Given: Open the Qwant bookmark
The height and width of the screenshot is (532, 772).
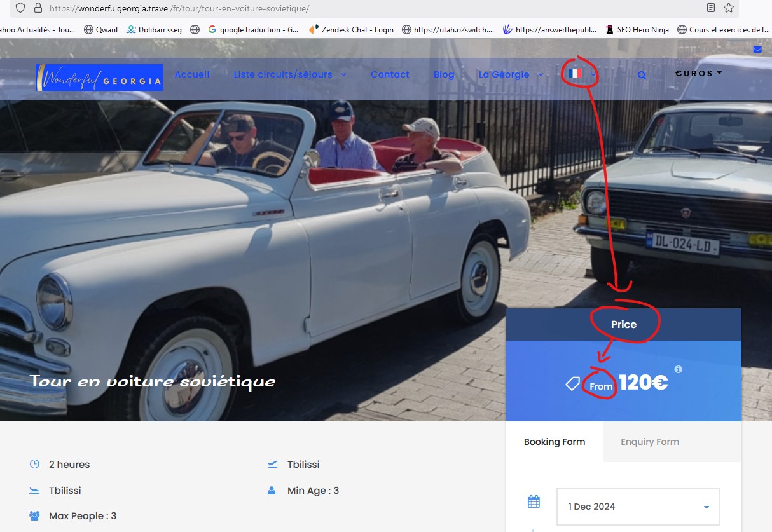Looking at the screenshot, I should (x=101, y=29).
